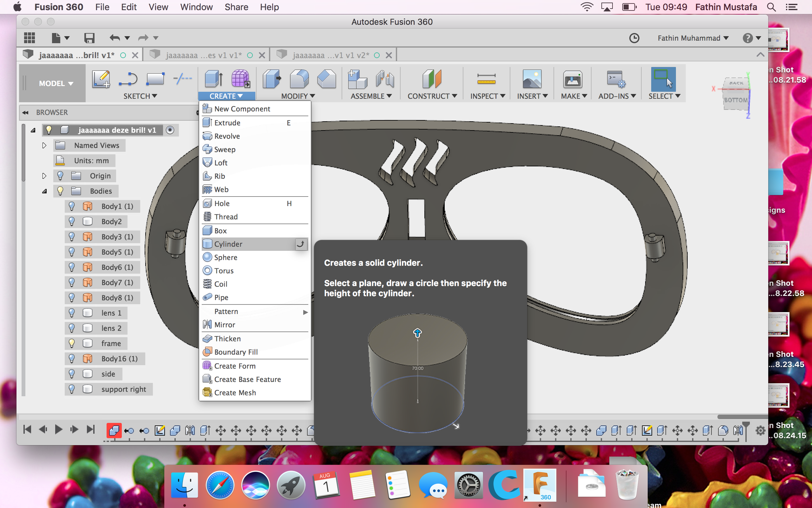Jump to timeline end
The width and height of the screenshot is (812, 508).
click(90, 429)
